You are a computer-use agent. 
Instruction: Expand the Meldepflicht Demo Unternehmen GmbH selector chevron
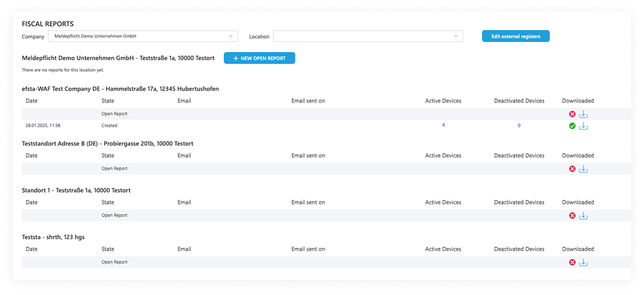[231, 36]
